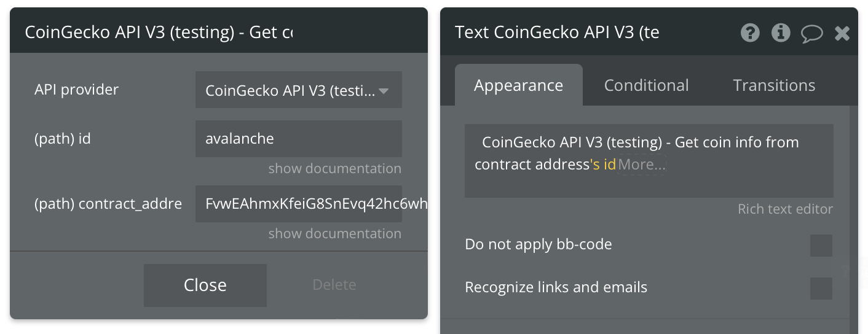Click the yellow 's id expression
Image resolution: width=868 pixels, height=334 pixels.
pos(603,165)
